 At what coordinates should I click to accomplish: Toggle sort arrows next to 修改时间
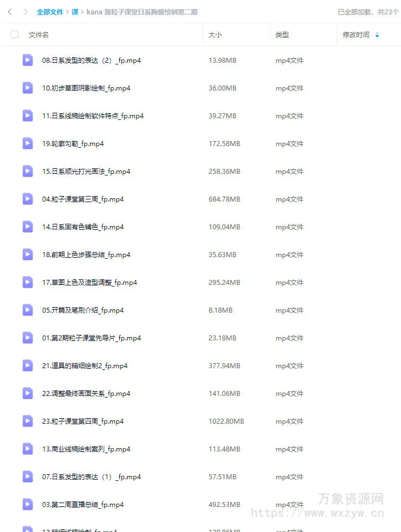377,34
